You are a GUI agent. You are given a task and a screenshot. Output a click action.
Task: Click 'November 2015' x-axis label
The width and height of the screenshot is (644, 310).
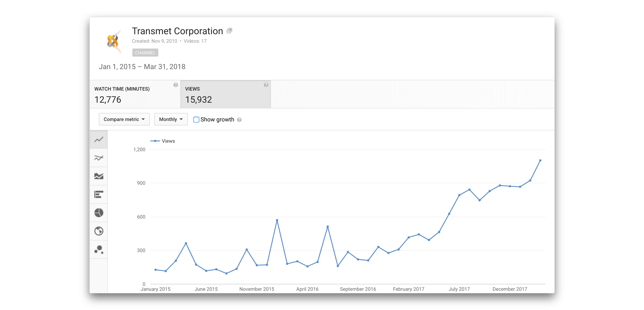tap(257, 289)
